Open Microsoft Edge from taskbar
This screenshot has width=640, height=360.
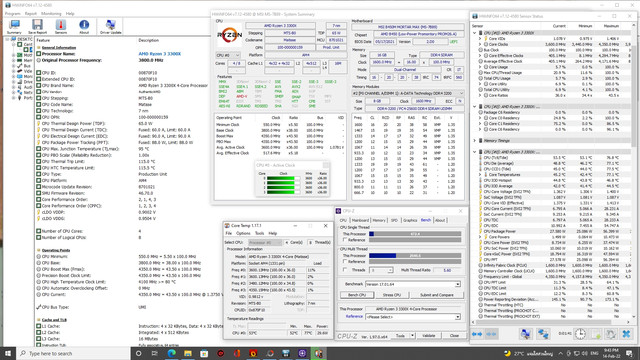point(171,353)
